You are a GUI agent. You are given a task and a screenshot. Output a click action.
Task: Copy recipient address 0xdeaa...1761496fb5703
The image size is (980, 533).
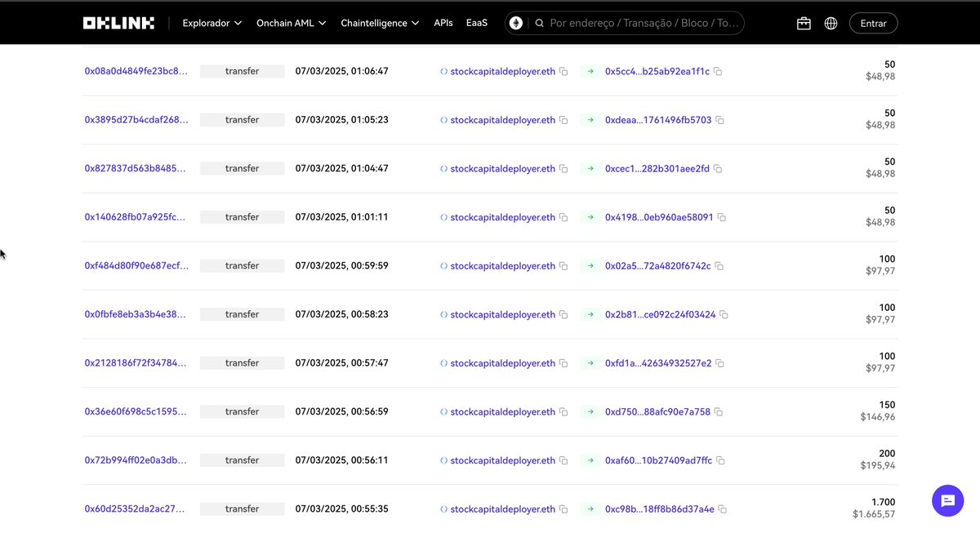tap(719, 120)
